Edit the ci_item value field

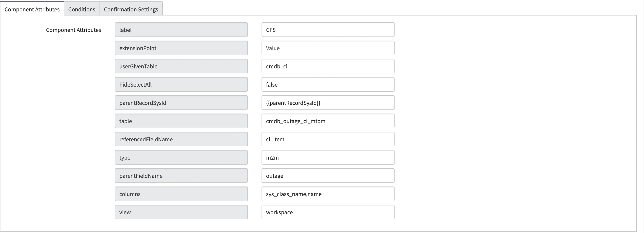328,139
